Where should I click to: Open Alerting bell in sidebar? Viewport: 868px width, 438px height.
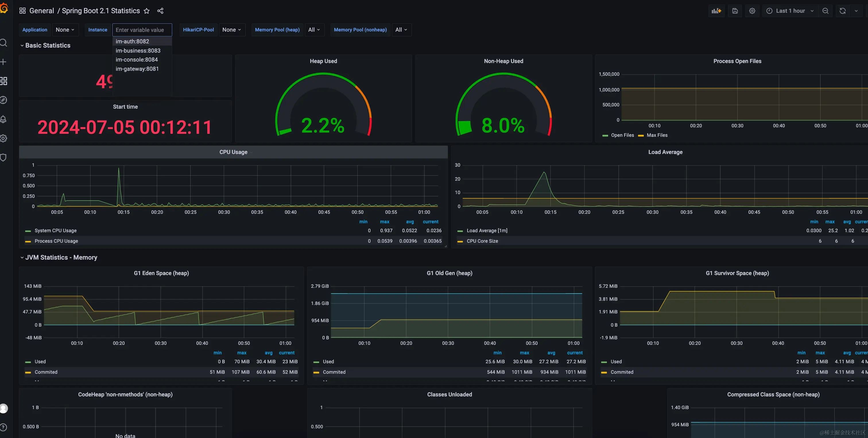pyautogui.click(x=4, y=119)
